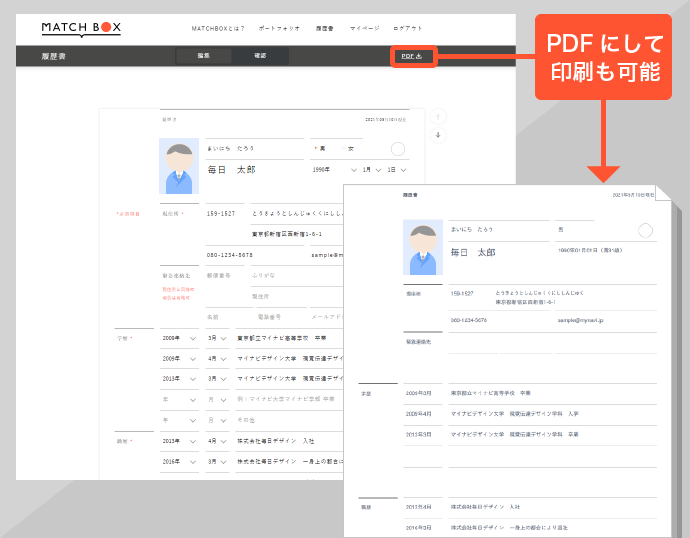Click the move-down arrow icon beside the form
This screenshot has height=538, width=690.
click(437, 135)
